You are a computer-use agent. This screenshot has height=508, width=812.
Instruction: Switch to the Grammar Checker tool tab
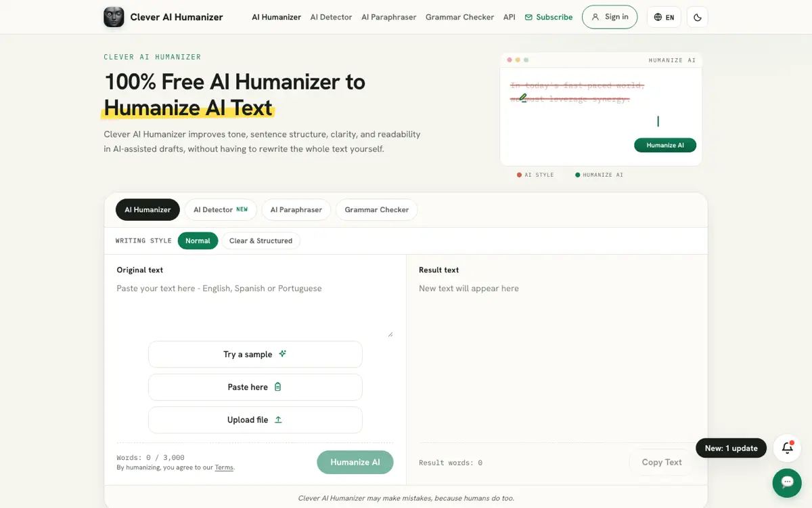376,209
